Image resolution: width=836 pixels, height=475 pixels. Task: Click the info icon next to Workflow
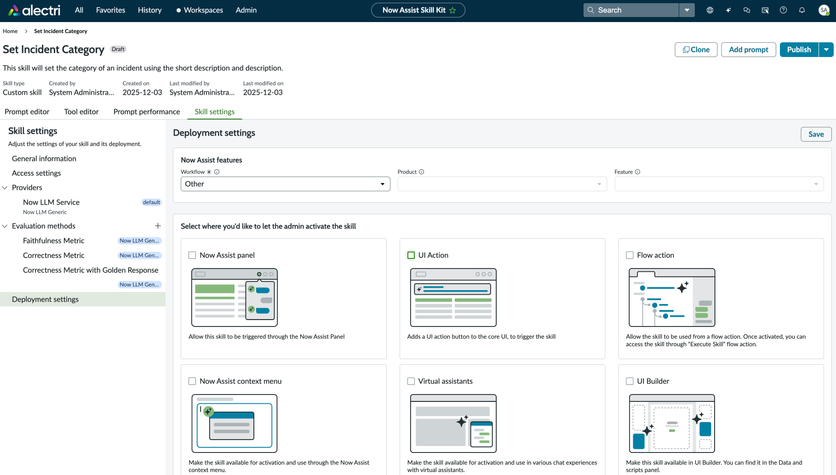pyautogui.click(x=217, y=172)
